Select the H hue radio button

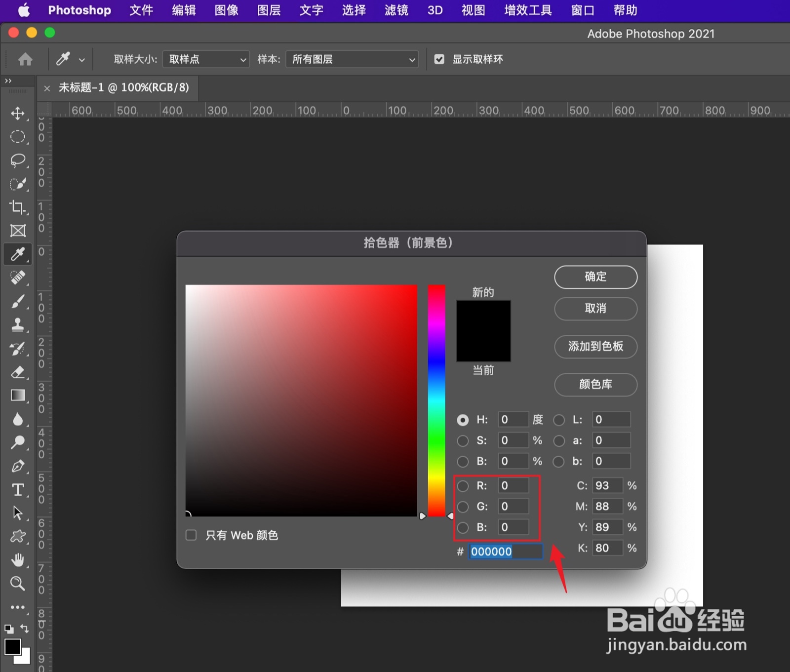tap(463, 420)
